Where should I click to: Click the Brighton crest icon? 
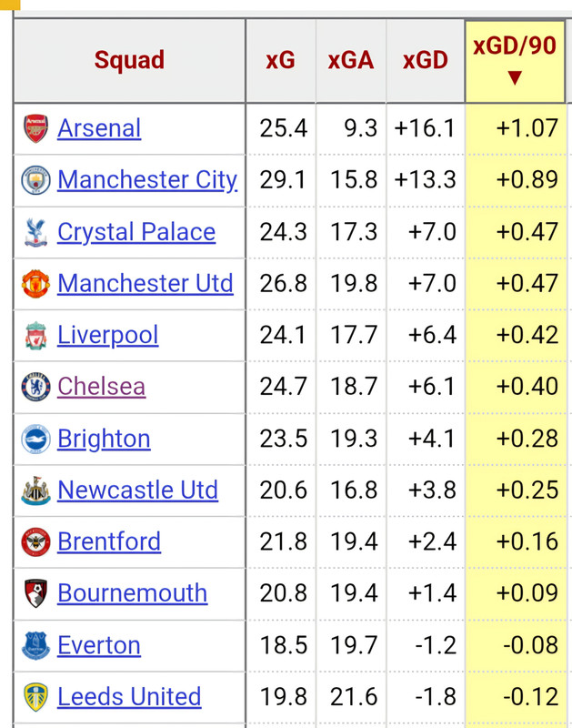(35, 439)
